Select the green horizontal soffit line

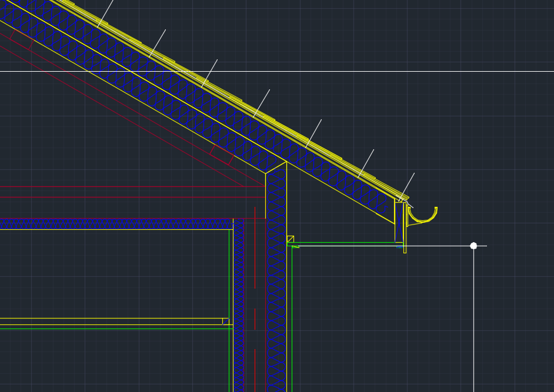(347, 242)
